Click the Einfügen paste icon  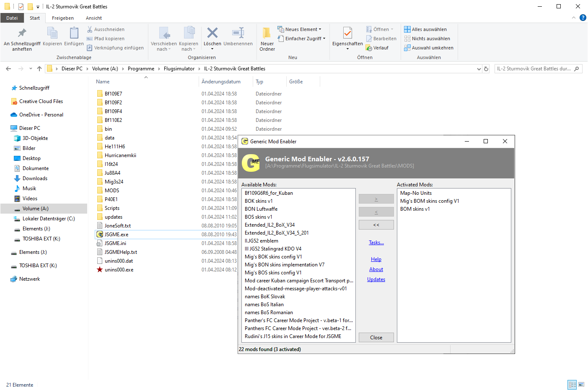74,34
